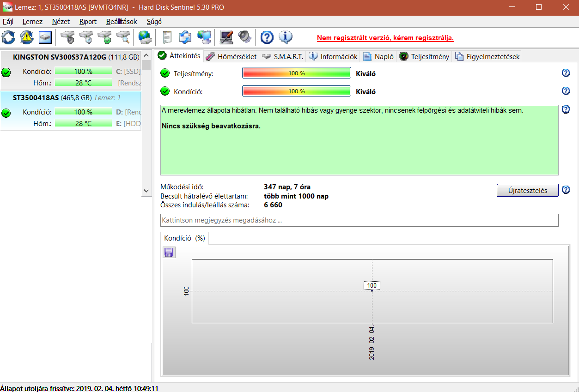579x392 pixels.
Task: Open the Súgó menu
Action: (x=154, y=22)
